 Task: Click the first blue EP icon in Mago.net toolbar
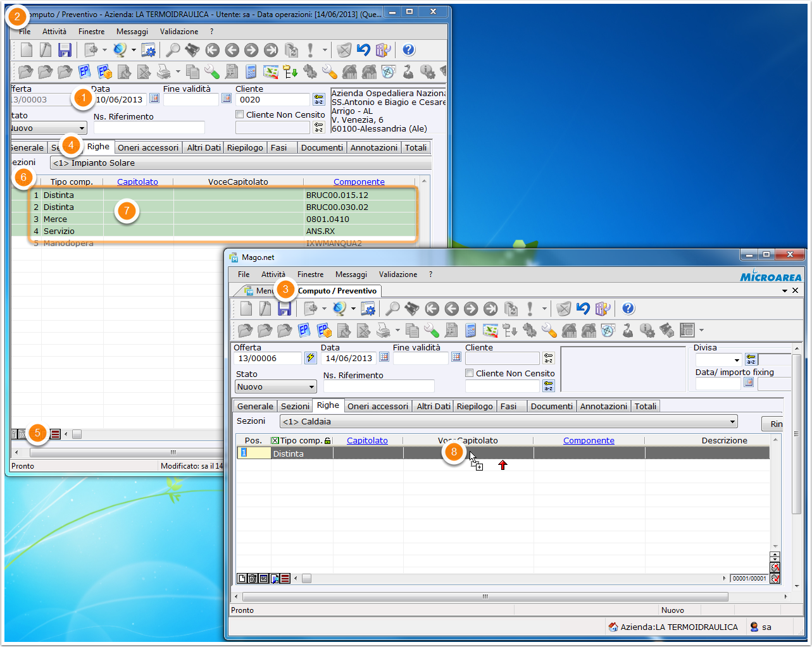click(x=304, y=330)
